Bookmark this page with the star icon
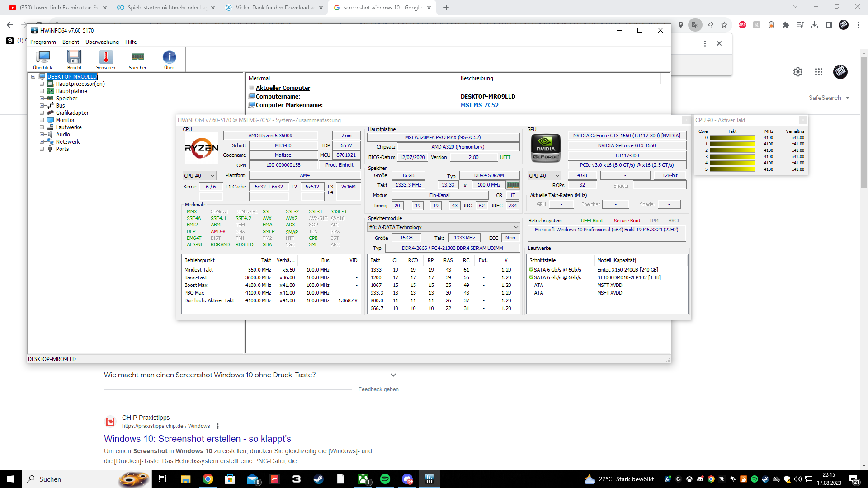The height and width of the screenshot is (488, 868). pyautogui.click(x=724, y=25)
